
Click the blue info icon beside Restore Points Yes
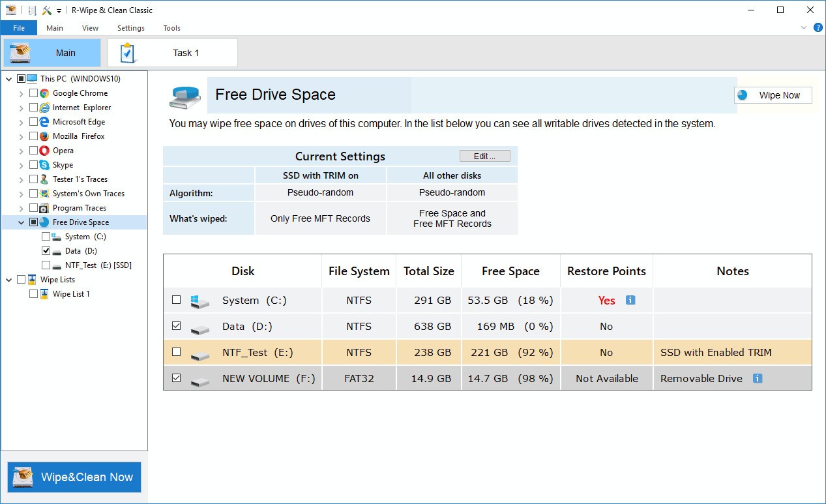[x=630, y=300]
